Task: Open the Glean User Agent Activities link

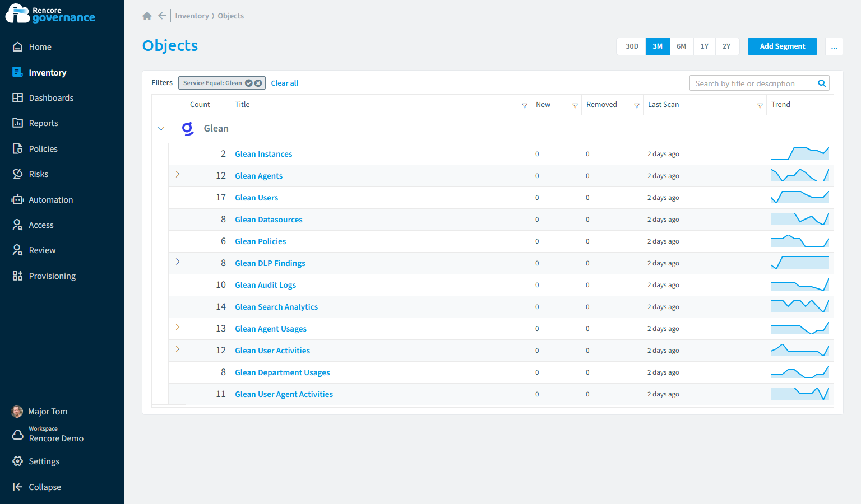Action: click(284, 394)
